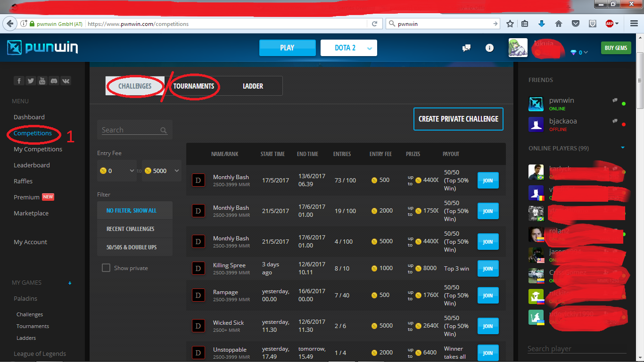Open the YouTube social icon
The width and height of the screenshot is (644, 362).
point(42,81)
